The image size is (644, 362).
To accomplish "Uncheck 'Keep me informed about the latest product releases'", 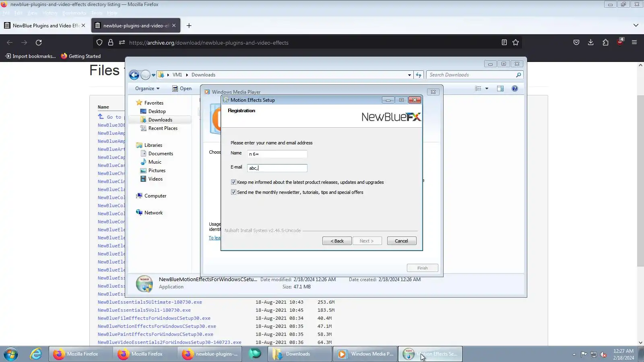I will click(x=233, y=182).
